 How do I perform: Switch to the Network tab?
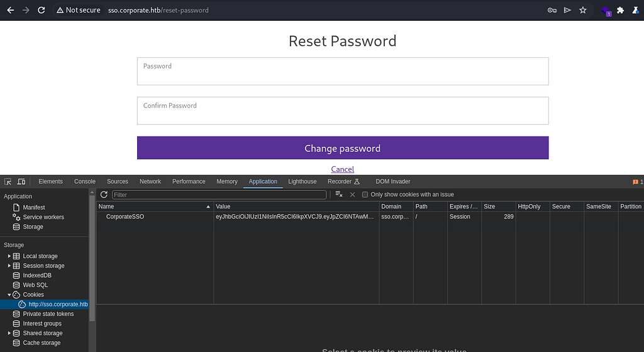(x=150, y=181)
